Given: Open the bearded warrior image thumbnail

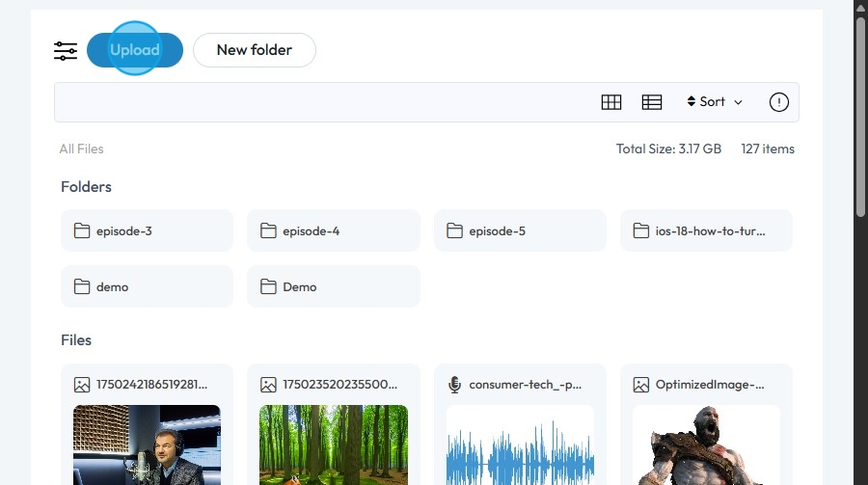Looking at the screenshot, I should pyautogui.click(x=706, y=445).
